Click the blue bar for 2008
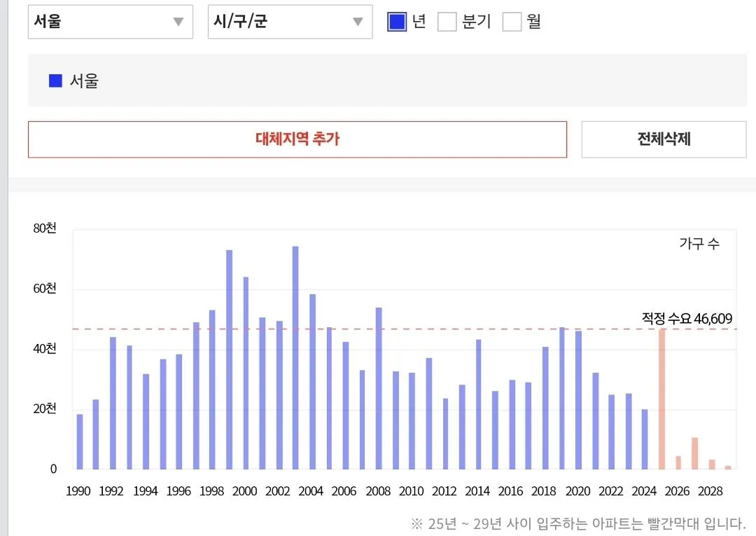 pos(379,388)
